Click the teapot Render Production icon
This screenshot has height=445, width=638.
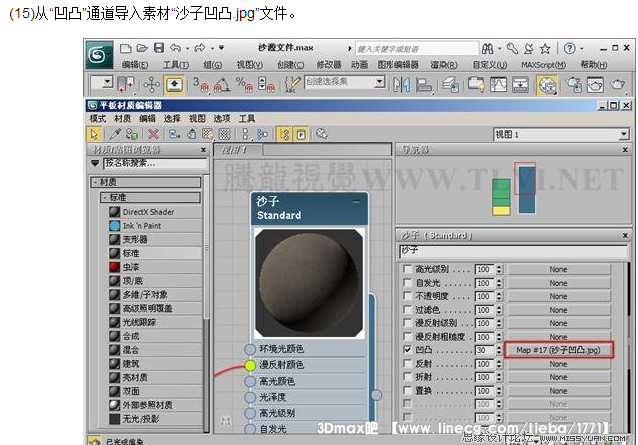(618, 85)
